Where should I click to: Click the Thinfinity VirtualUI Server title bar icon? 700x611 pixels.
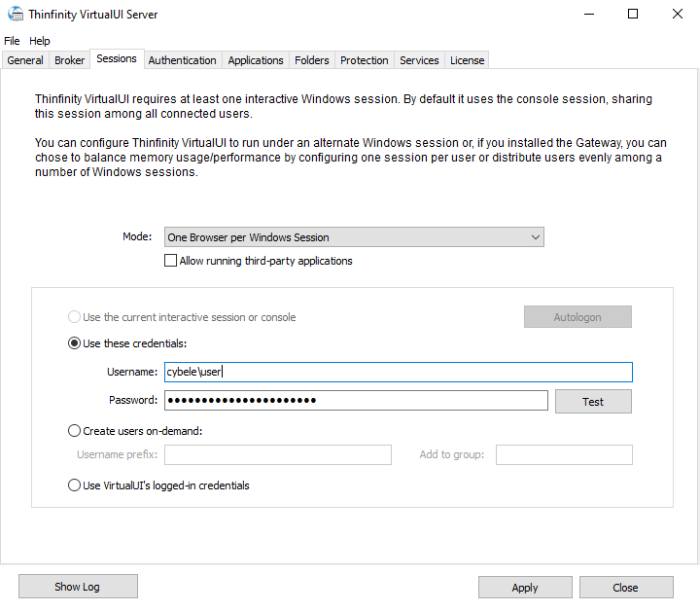click(x=16, y=14)
